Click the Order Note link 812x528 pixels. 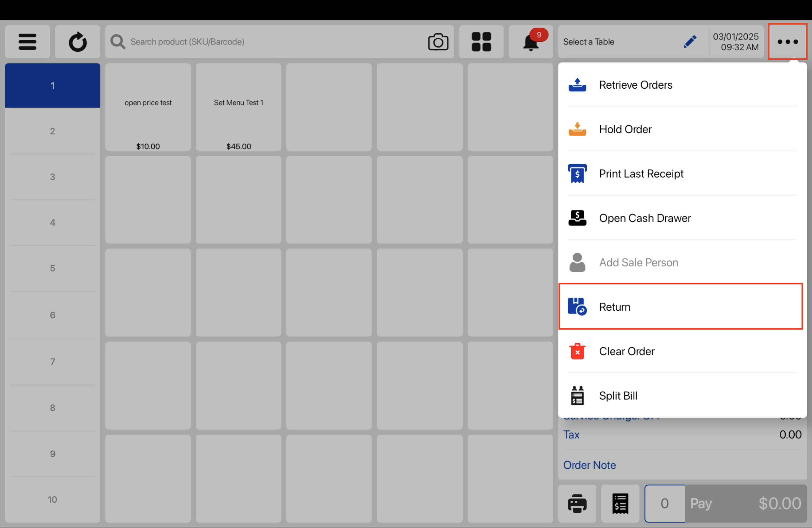click(589, 465)
